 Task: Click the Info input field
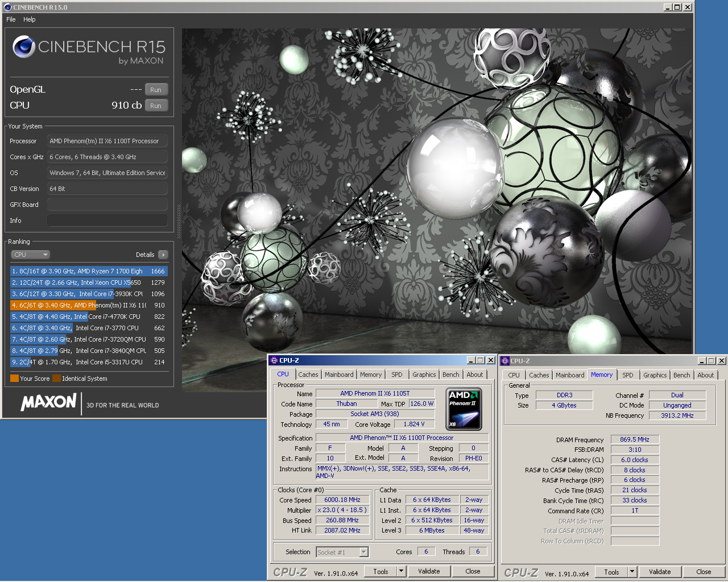coord(107,221)
